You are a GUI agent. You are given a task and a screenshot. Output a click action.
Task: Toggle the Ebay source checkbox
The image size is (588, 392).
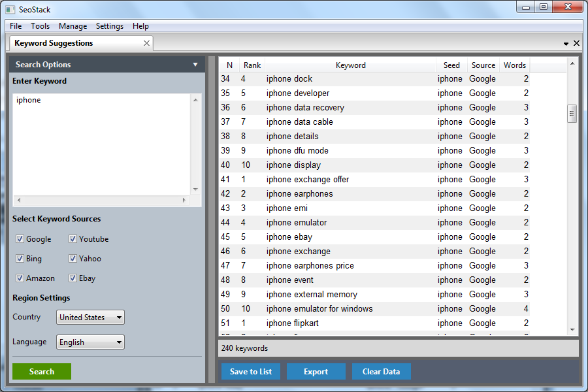(73, 278)
